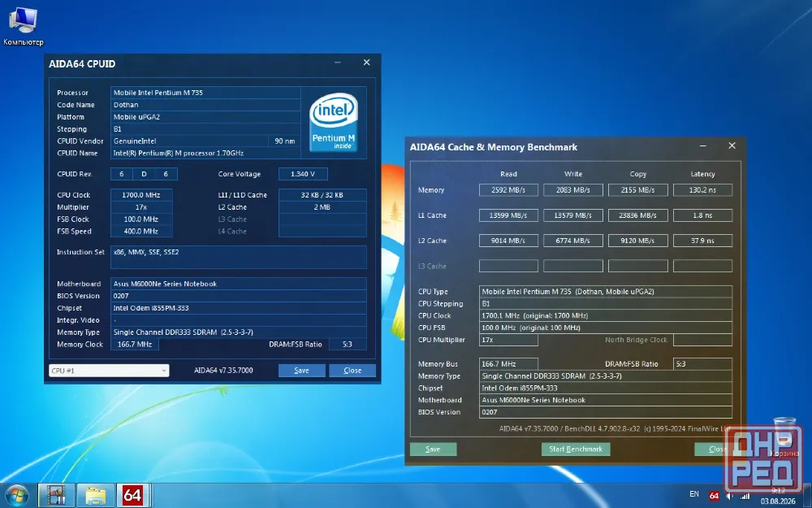
Task: Click Memory Type field in Benchmark window
Action: pos(606,376)
